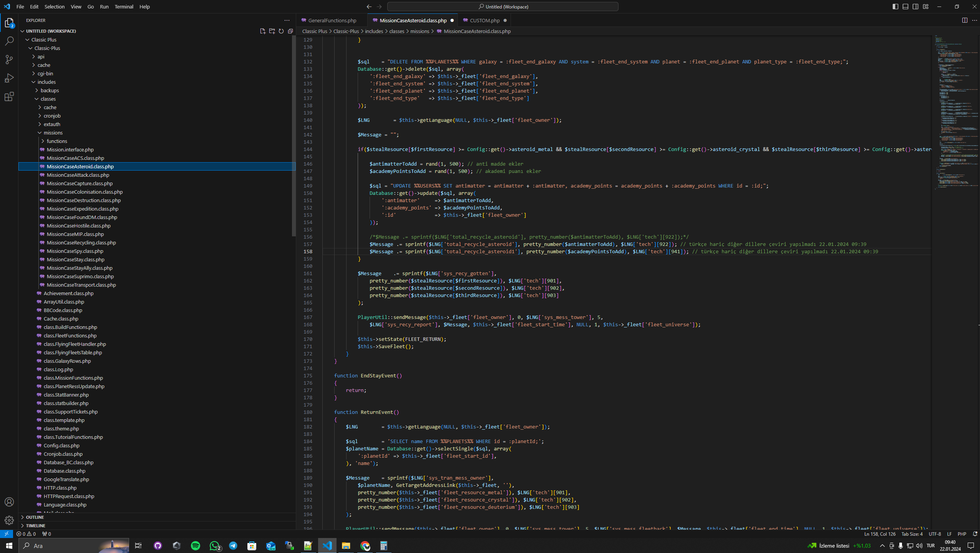Split the editor to the right

tap(965, 20)
